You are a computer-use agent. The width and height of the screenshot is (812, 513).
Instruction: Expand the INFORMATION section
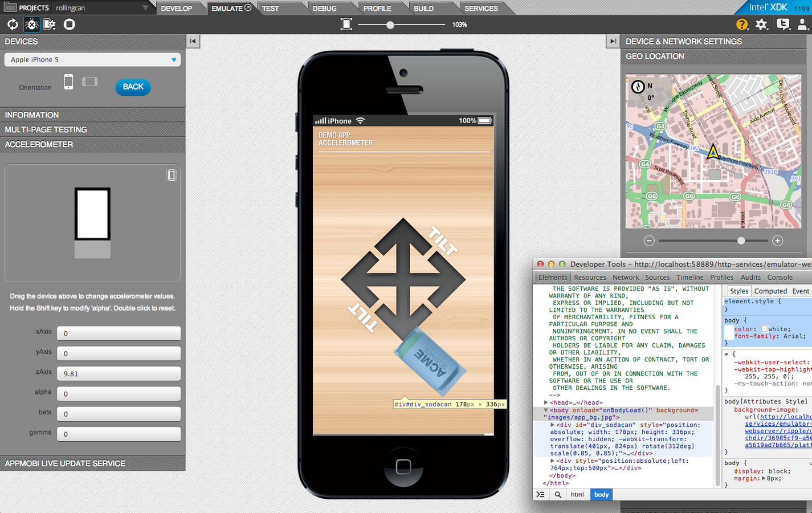[x=92, y=115]
